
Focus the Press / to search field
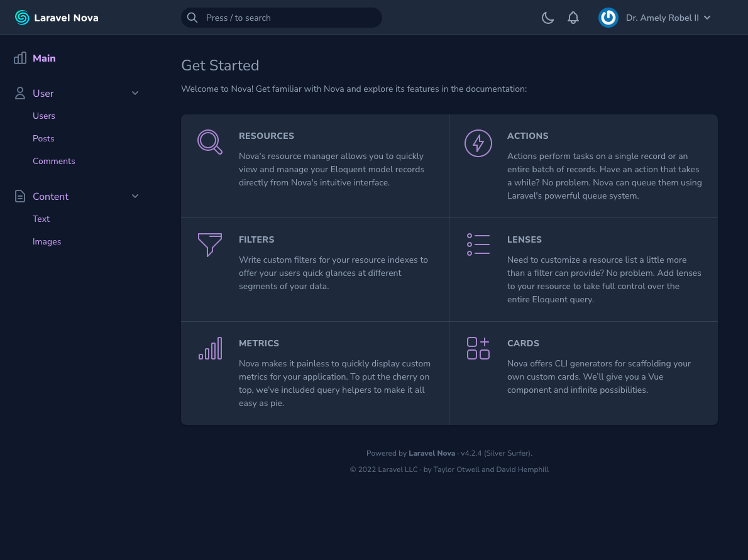(282, 18)
